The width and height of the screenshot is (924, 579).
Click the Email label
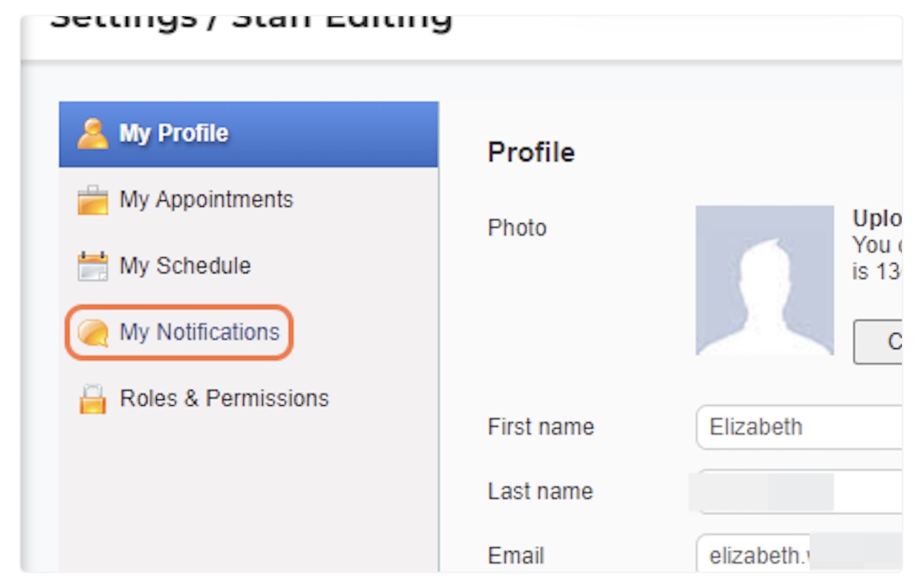(516, 555)
